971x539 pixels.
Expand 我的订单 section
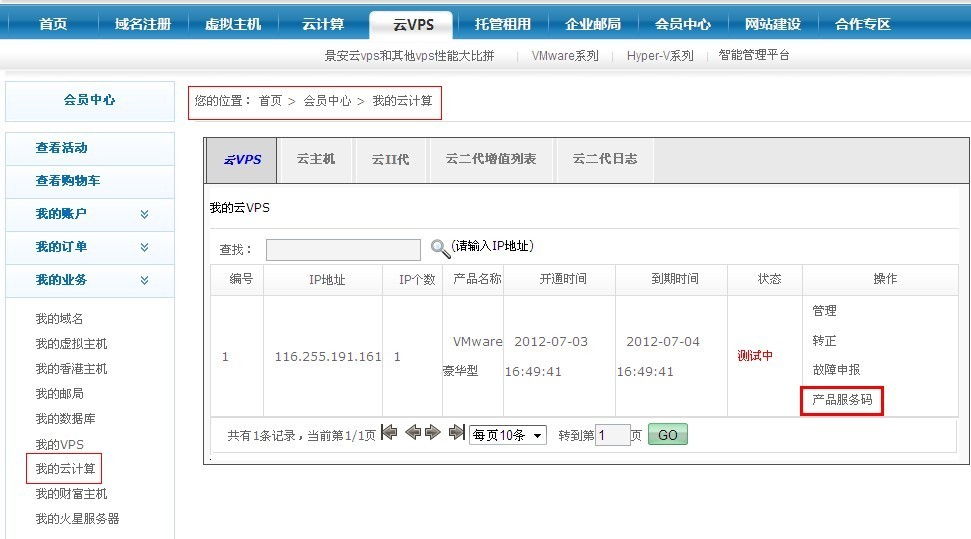145,247
